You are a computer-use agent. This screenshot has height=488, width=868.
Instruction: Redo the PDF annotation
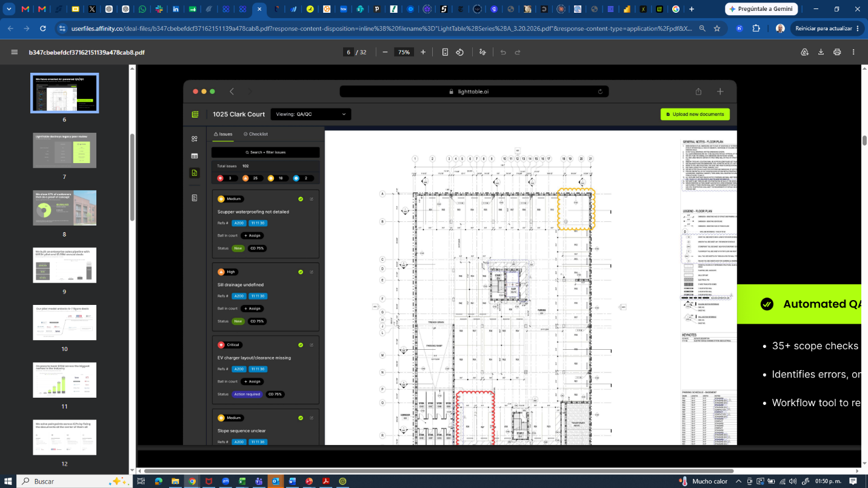coord(518,52)
